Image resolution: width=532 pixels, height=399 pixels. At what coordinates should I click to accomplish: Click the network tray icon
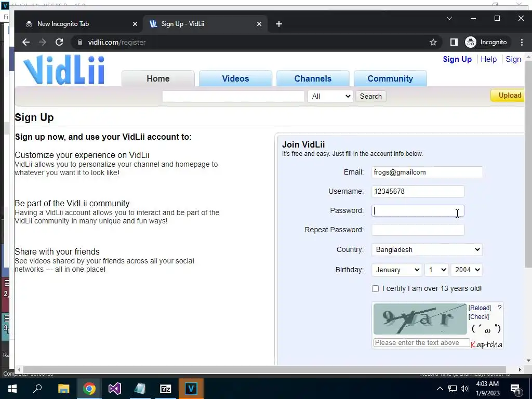(453, 389)
